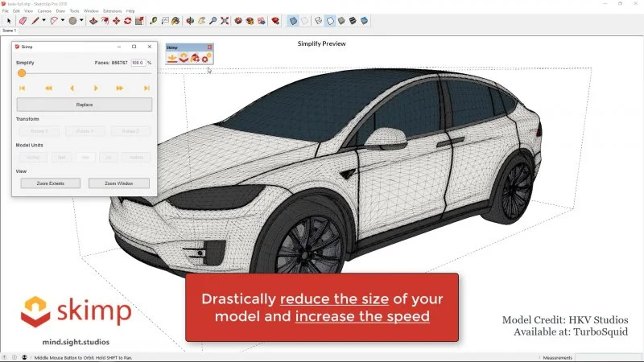Open the File menu
The height and width of the screenshot is (362, 644).
point(6,11)
